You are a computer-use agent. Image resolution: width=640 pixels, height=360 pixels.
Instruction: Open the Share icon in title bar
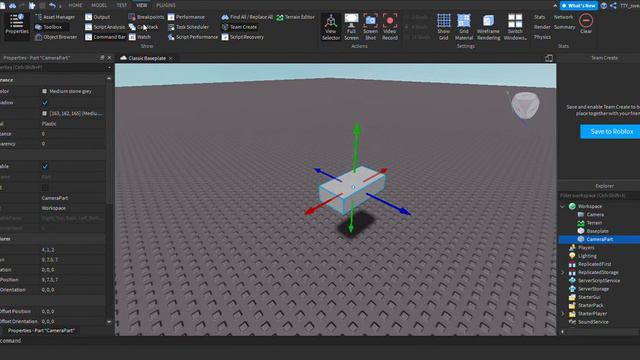613,5
